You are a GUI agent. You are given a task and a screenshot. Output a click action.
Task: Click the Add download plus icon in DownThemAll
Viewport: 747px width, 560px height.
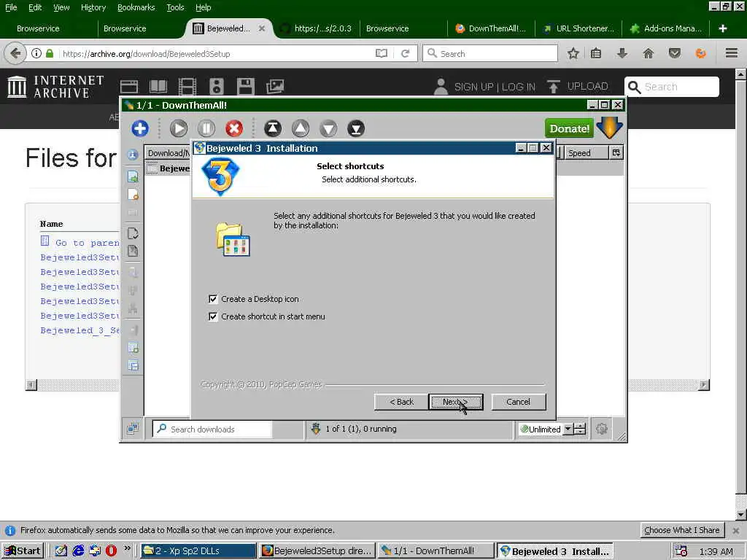(x=140, y=128)
